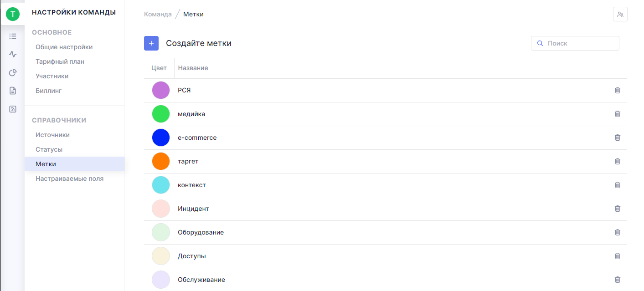Click the orange color swatch for таргет
This screenshot has height=291, width=644.
(161, 161)
